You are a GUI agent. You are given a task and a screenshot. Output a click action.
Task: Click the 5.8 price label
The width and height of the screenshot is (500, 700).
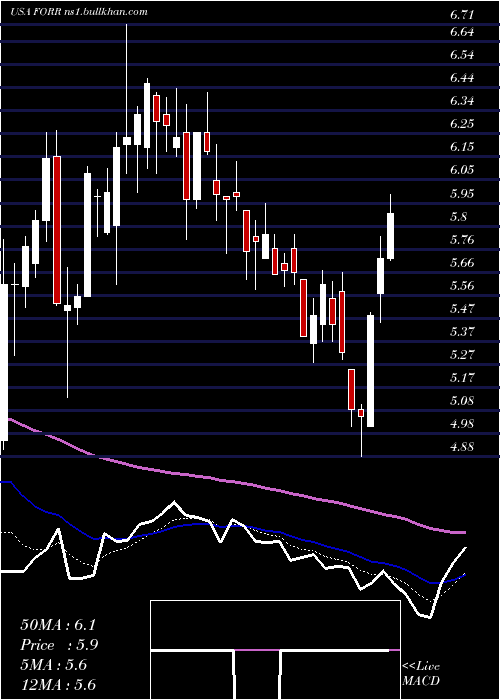click(x=459, y=217)
